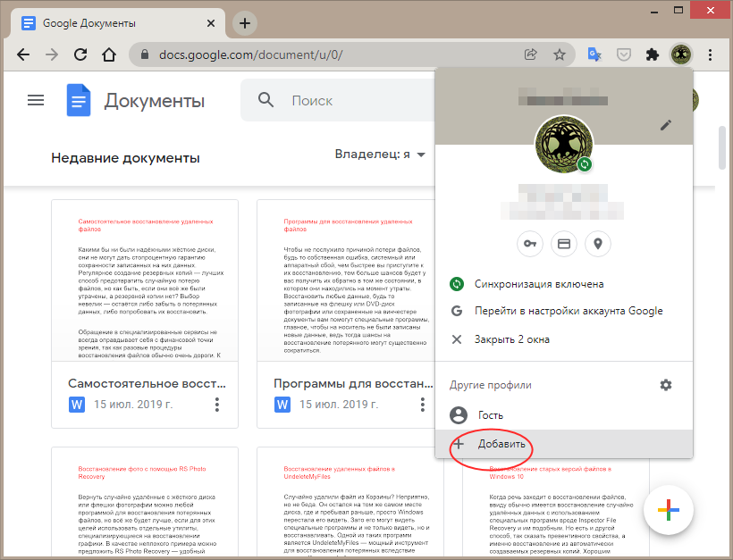The width and height of the screenshot is (733, 560).
Task: Click the page vertical scrollbar
Action: pos(722,147)
